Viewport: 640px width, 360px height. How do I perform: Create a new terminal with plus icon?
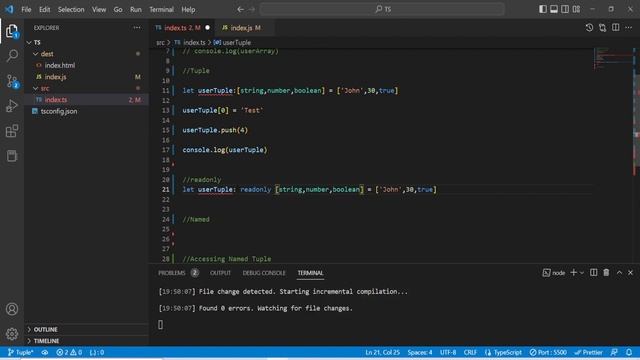click(573, 272)
